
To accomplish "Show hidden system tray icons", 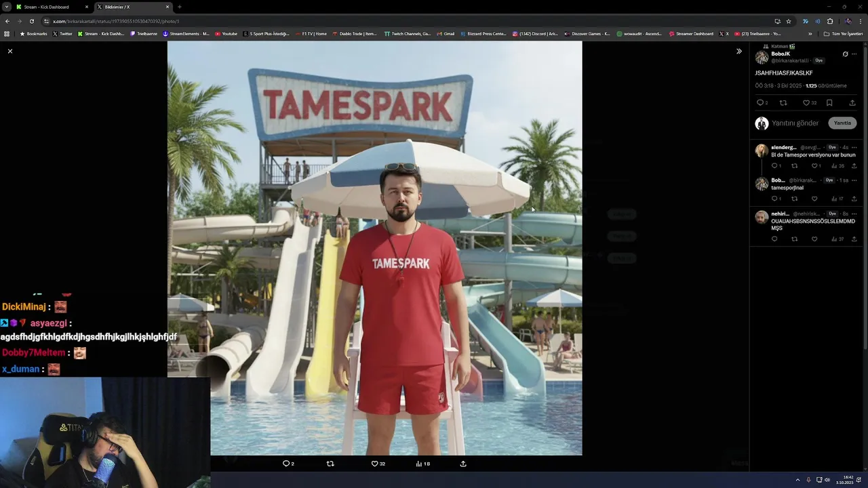I will [x=797, y=480].
